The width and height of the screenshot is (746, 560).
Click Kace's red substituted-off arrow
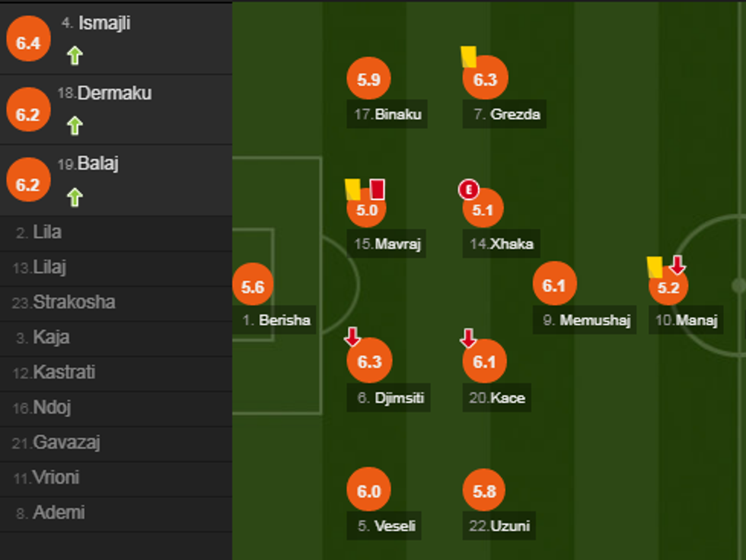(468, 337)
